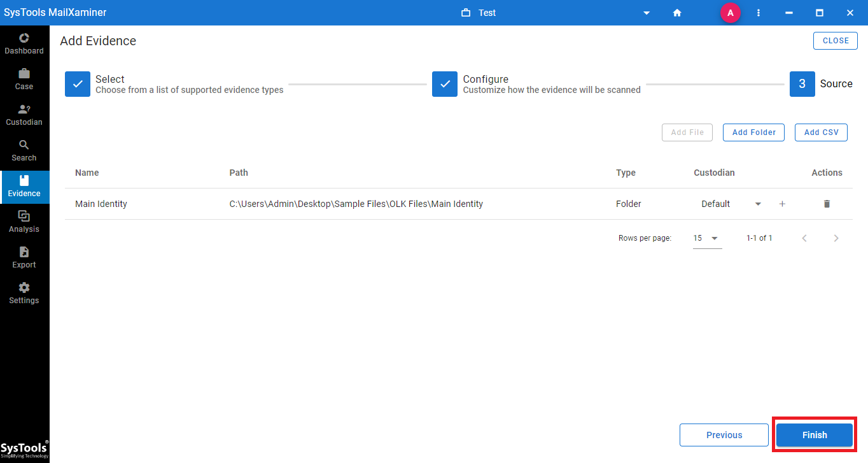Click the Finish button

815,435
